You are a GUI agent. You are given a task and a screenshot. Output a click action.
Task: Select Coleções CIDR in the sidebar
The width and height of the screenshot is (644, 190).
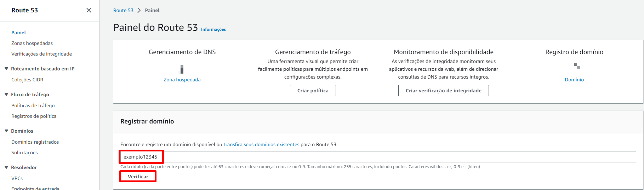click(27, 80)
